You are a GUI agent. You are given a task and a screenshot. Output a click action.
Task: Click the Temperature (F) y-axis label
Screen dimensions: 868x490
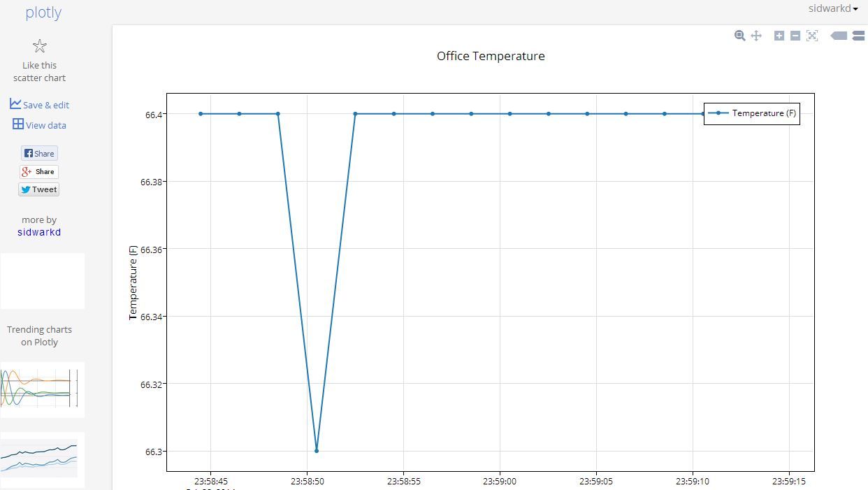tap(133, 282)
